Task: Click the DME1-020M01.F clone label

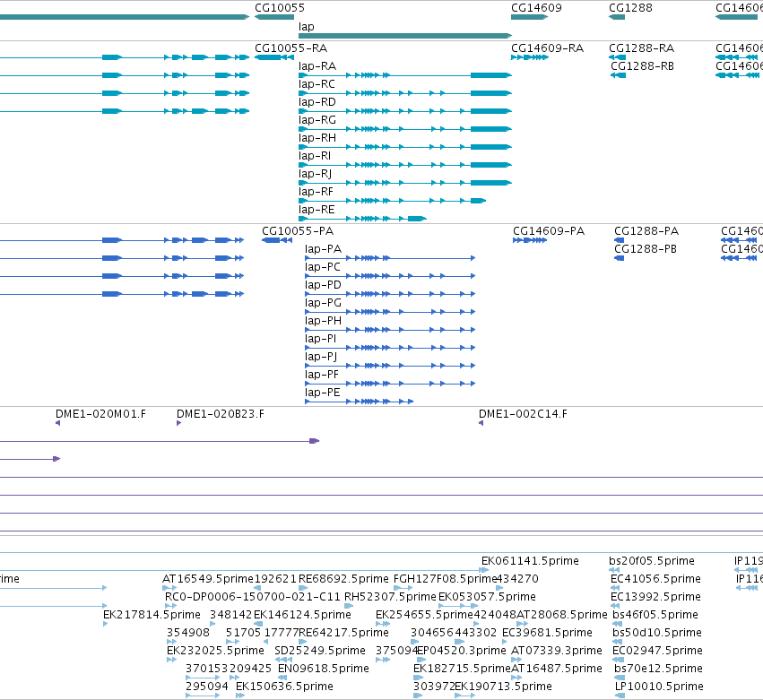Action: 100,414
